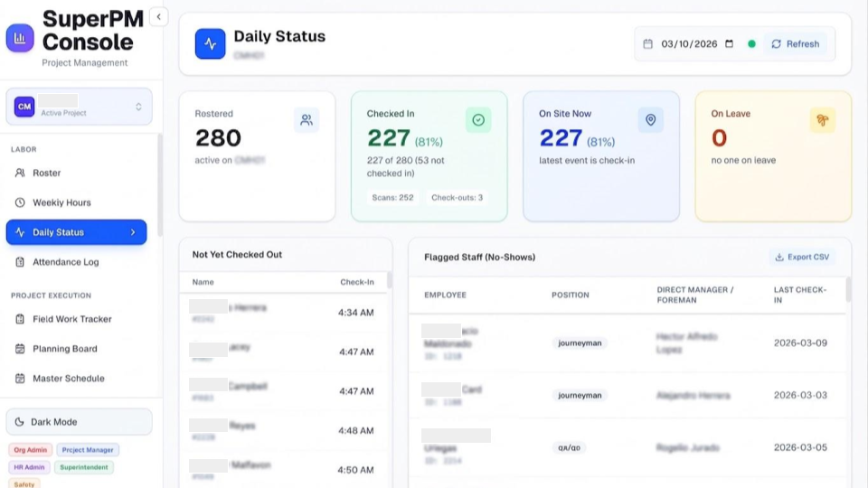Go to Weekly Hours
Viewport: 868px width, 488px height.
76,202
